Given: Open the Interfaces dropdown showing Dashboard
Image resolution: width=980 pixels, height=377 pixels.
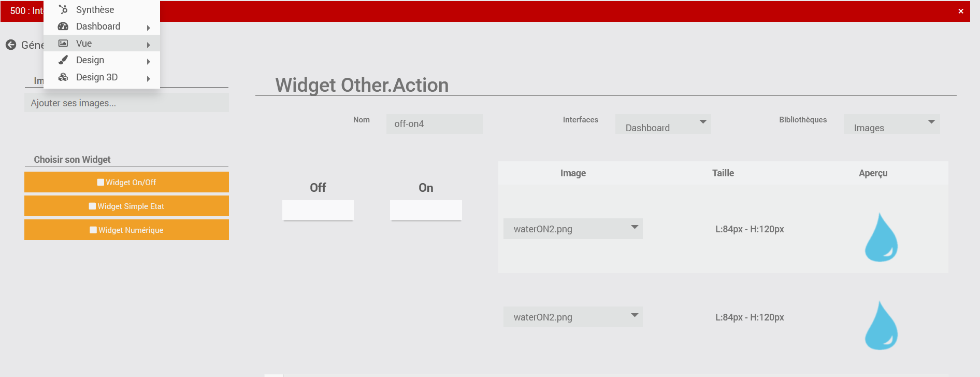Looking at the screenshot, I should coord(663,124).
